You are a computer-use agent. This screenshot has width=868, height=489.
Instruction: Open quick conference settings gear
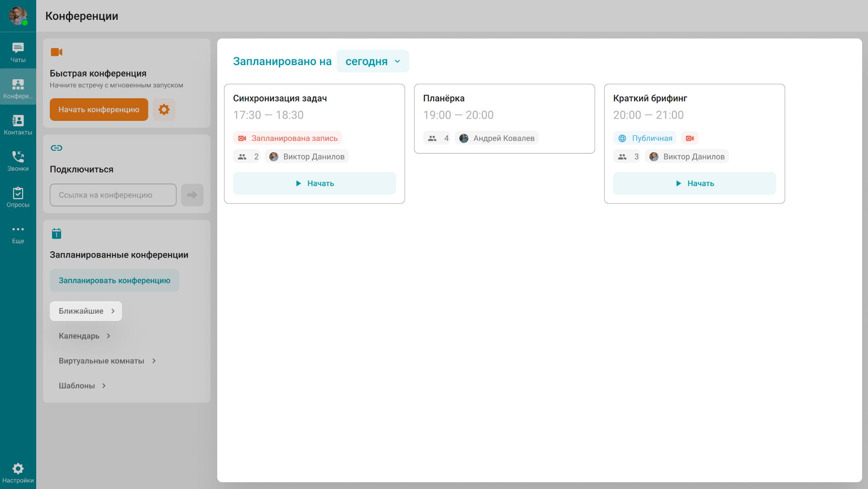164,110
